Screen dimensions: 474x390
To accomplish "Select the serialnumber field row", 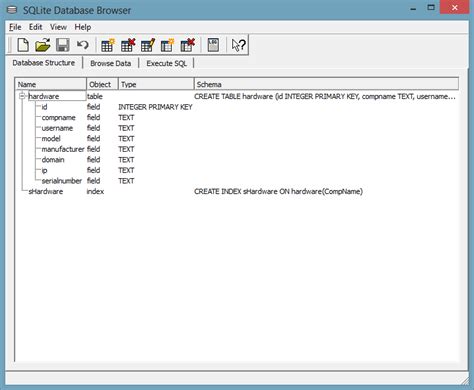I will point(237,181).
